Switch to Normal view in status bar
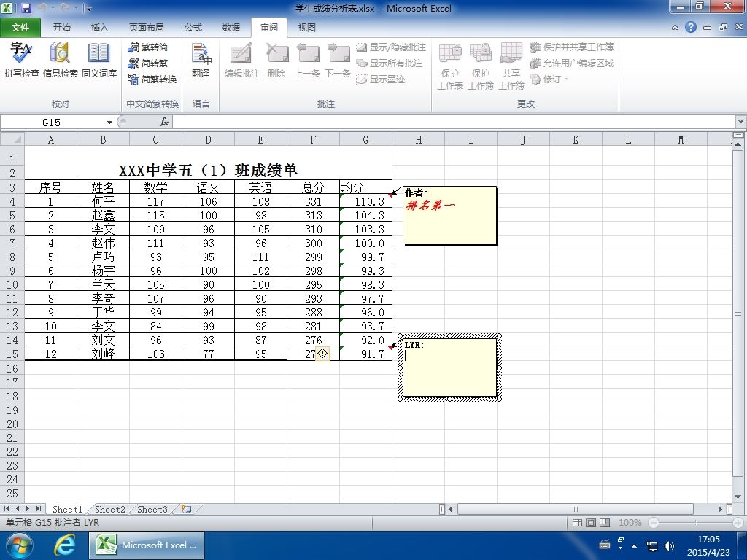 [577, 522]
